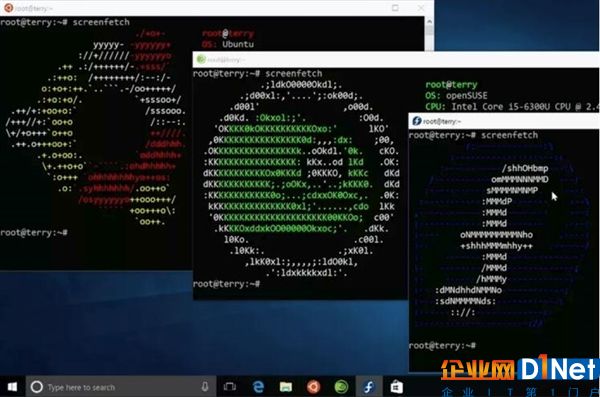This screenshot has height=397, width=600.
Task: Click the Cortana circle icon
Action: pyautogui.click(x=37, y=387)
